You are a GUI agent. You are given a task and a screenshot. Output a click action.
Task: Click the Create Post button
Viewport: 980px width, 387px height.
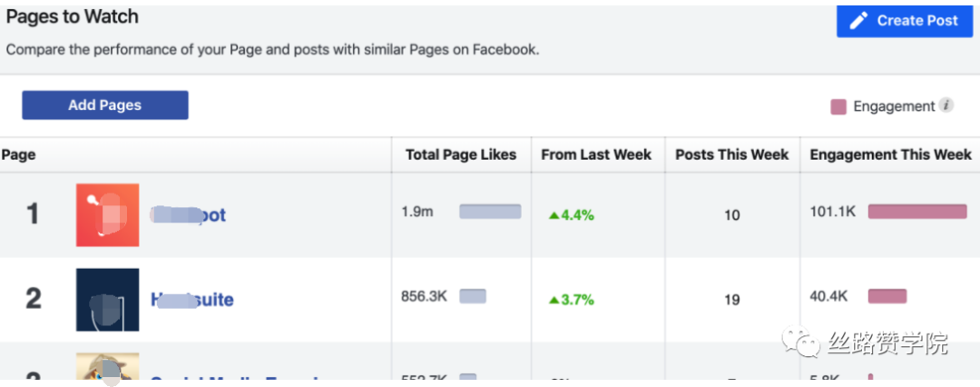(x=905, y=20)
